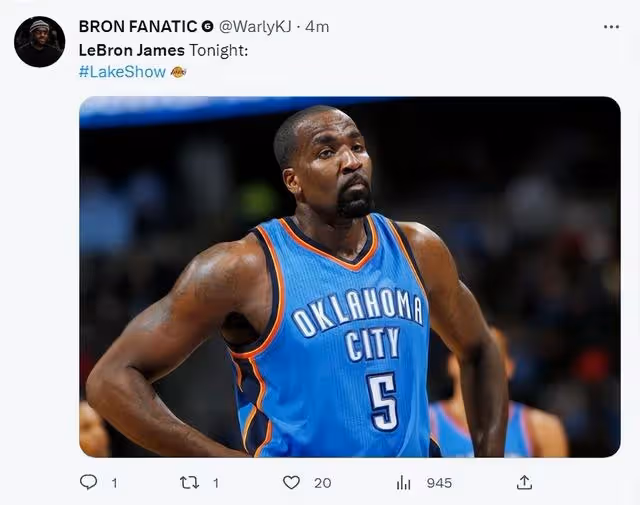Click the 20 likes count
This screenshot has width=640, height=505.
point(322,483)
